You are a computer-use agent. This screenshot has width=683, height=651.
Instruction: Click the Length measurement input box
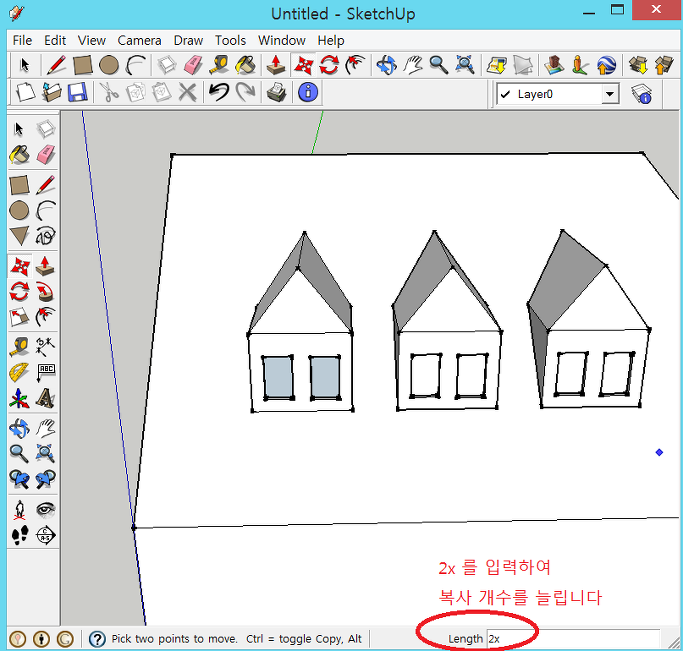pyautogui.click(x=573, y=639)
